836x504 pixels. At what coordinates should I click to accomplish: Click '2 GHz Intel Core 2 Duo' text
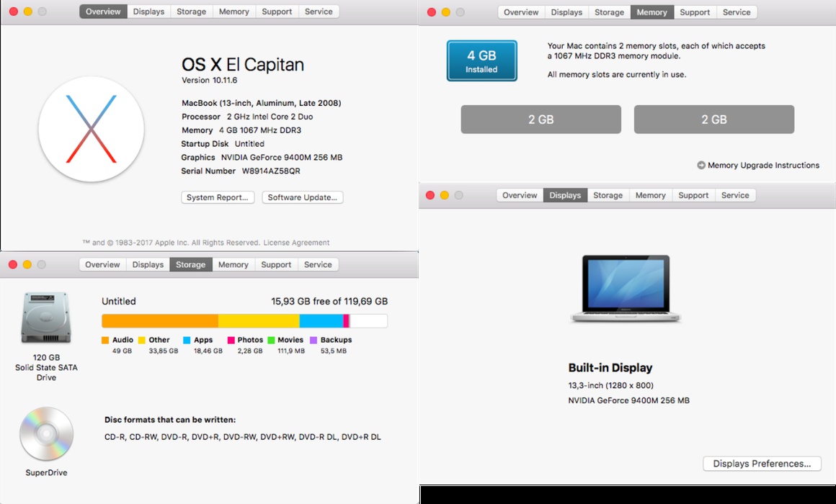[270, 117]
